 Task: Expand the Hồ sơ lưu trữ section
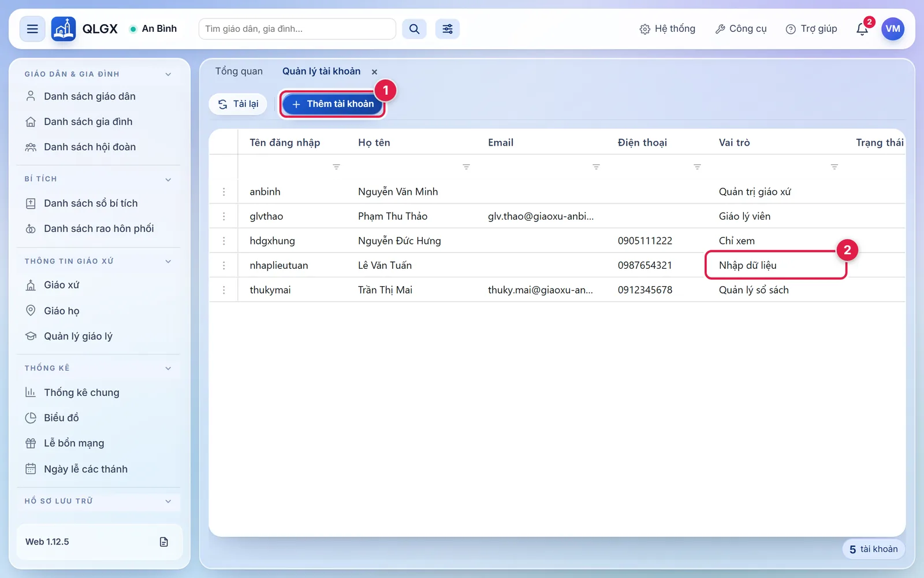coord(168,501)
